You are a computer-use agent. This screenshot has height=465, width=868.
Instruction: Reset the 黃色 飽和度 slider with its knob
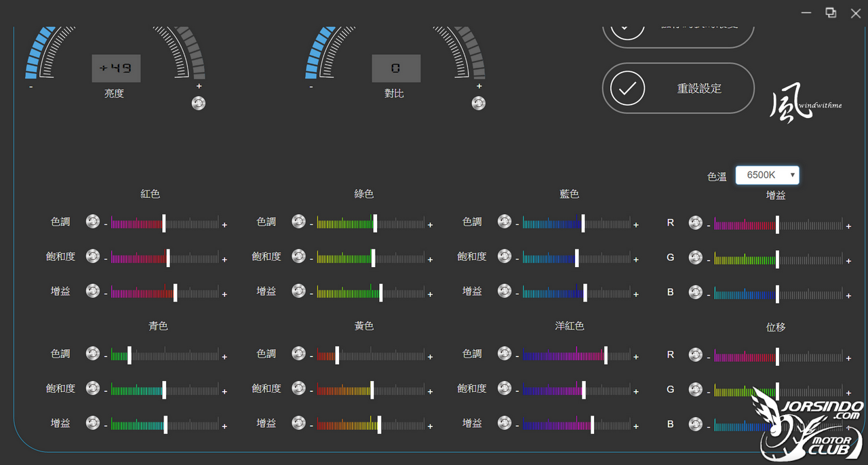298,388
